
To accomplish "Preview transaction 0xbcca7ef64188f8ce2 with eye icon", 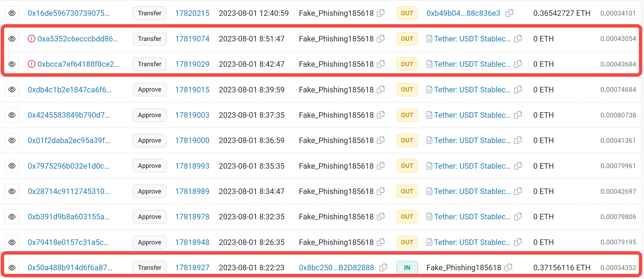I will tap(12, 64).
